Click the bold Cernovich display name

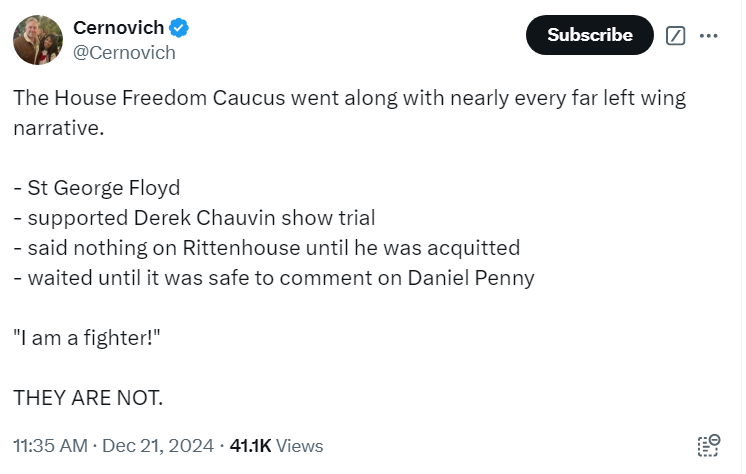point(119,28)
